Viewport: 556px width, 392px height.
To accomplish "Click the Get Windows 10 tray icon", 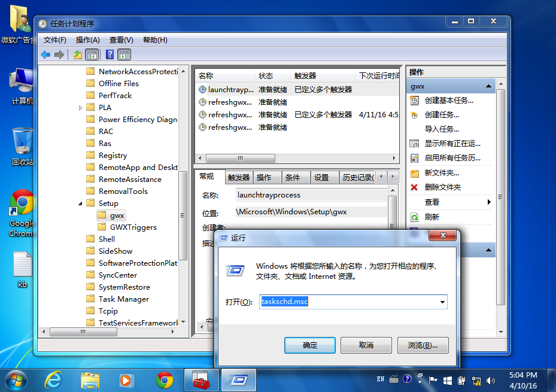I will (x=448, y=381).
